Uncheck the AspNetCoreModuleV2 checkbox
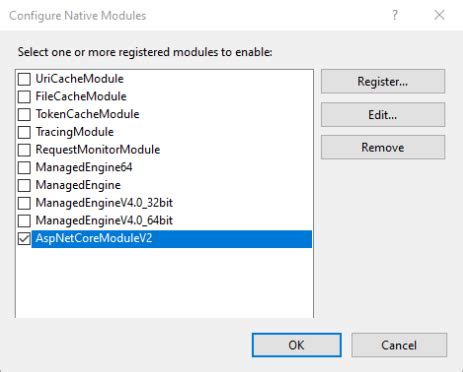Viewport: 463px width, 372px height. point(24,238)
